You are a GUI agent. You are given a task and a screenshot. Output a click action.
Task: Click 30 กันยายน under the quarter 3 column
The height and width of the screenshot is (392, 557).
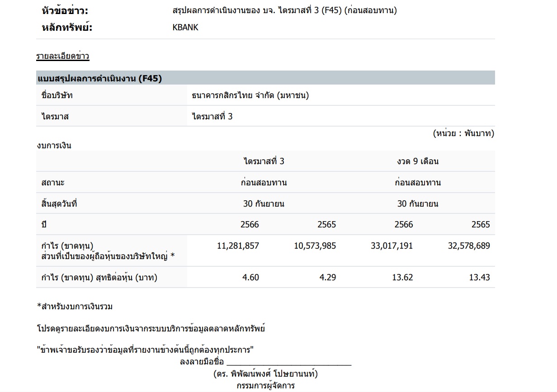click(264, 203)
